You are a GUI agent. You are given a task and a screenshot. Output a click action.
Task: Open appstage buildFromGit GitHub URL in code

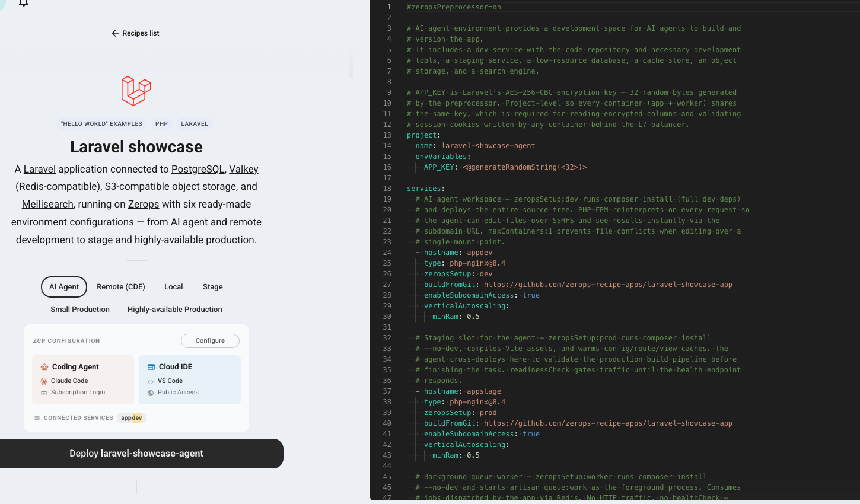pyautogui.click(x=608, y=423)
